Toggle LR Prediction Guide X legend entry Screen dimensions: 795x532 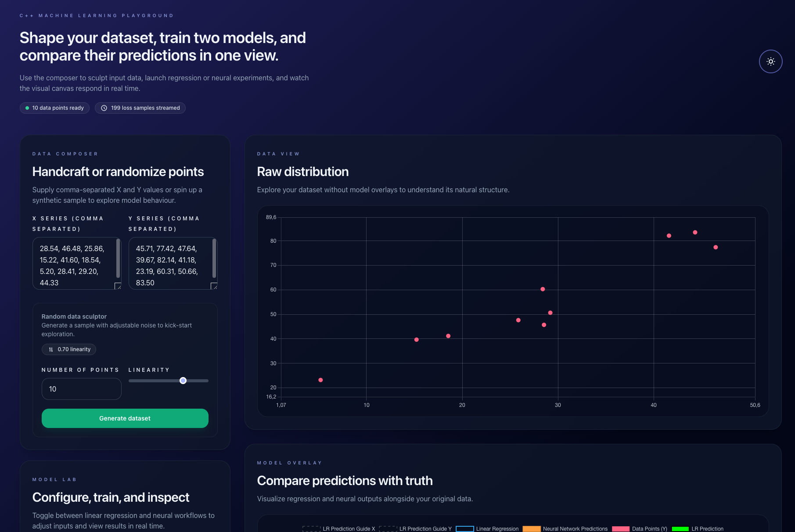[349, 528]
